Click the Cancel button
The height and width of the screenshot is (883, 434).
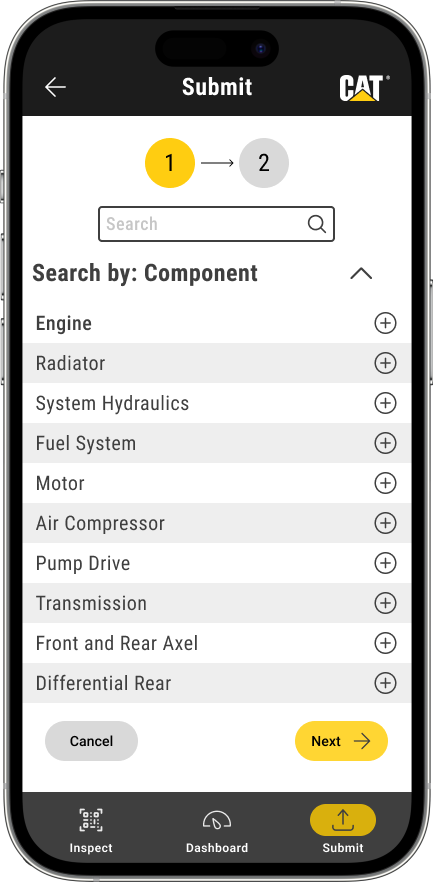(x=91, y=741)
